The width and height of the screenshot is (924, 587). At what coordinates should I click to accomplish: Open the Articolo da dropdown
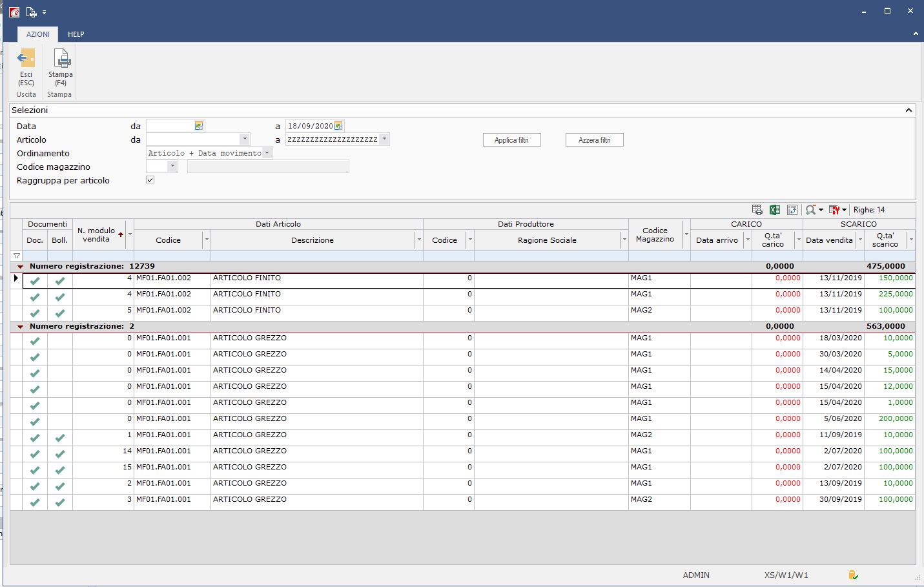click(245, 139)
